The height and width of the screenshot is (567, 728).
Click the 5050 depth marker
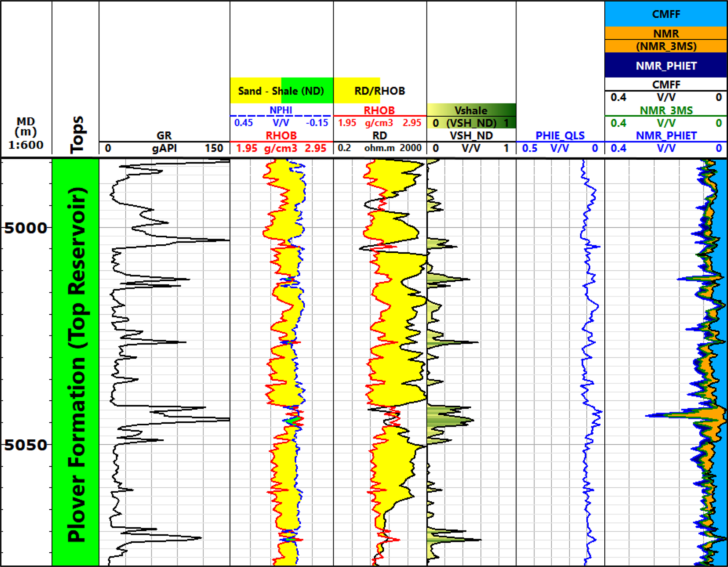pyautogui.click(x=25, y=445)
